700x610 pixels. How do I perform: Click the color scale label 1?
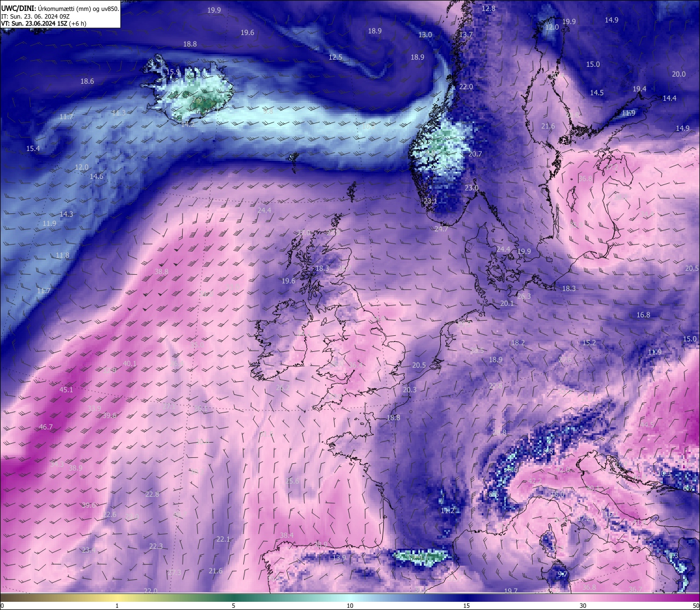(117, 606)
